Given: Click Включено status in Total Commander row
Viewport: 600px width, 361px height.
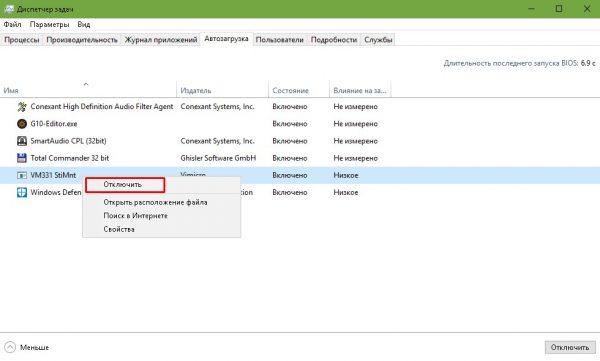Looking at the screenshot, I should pyautogui.click(x=290, y=158).
